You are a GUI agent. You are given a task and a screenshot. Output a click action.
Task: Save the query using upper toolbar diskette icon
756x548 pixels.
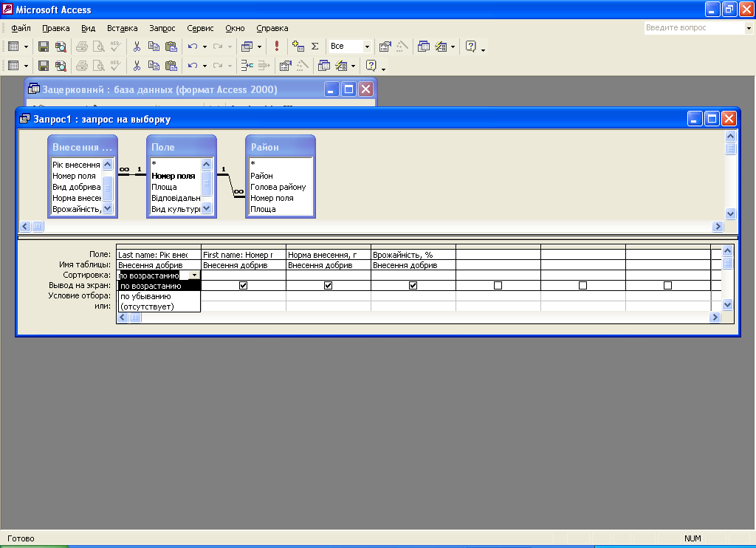tap(44, 47)
